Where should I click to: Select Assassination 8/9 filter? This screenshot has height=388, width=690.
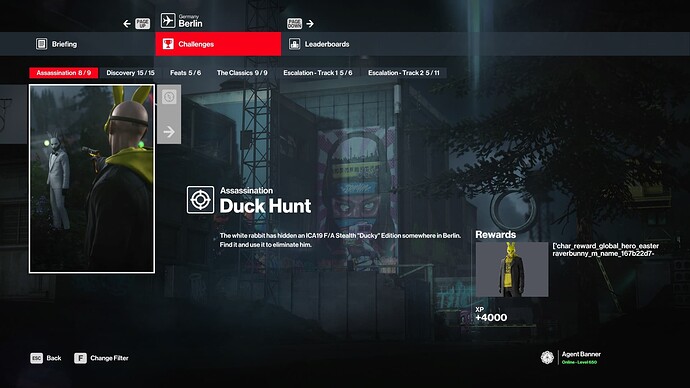pos(64,73)
